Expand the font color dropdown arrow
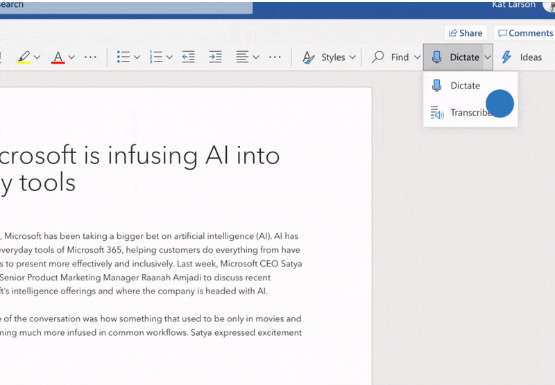Viewport: 555px width, 385px height. click(x=71, y=57)
